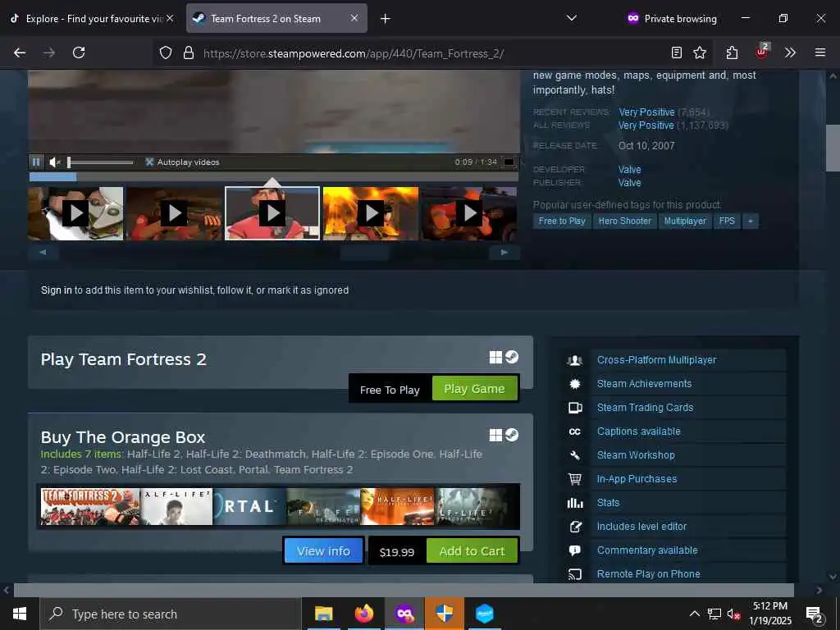Click Steam Workshop wrench icon

coord(575,454)
